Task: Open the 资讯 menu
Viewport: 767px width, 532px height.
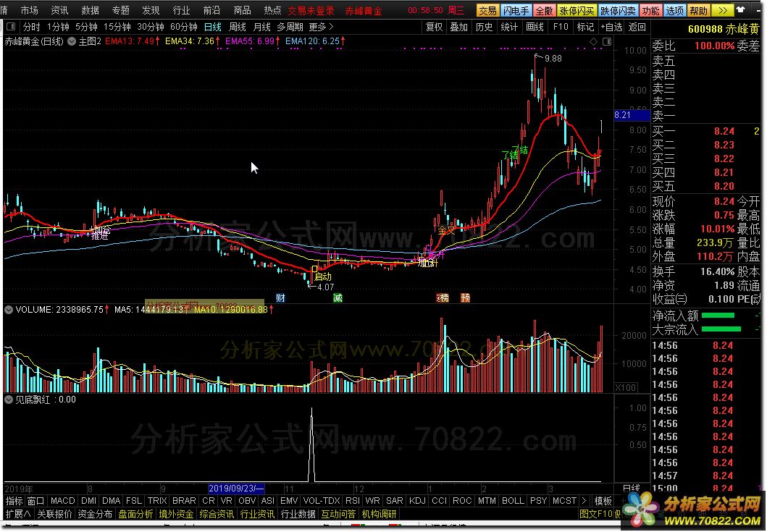Action: pos(60,11)
